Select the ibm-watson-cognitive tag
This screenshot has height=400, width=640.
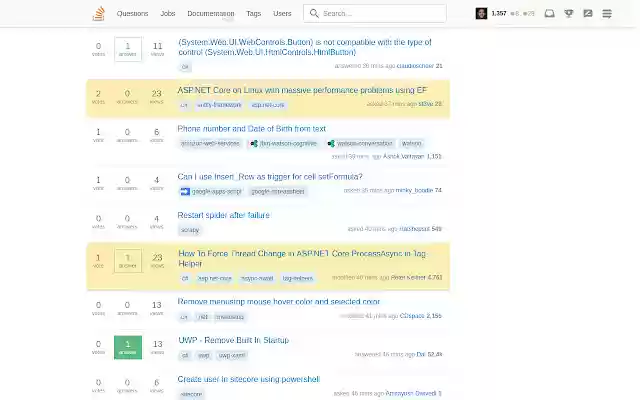(x=284, y=143)
